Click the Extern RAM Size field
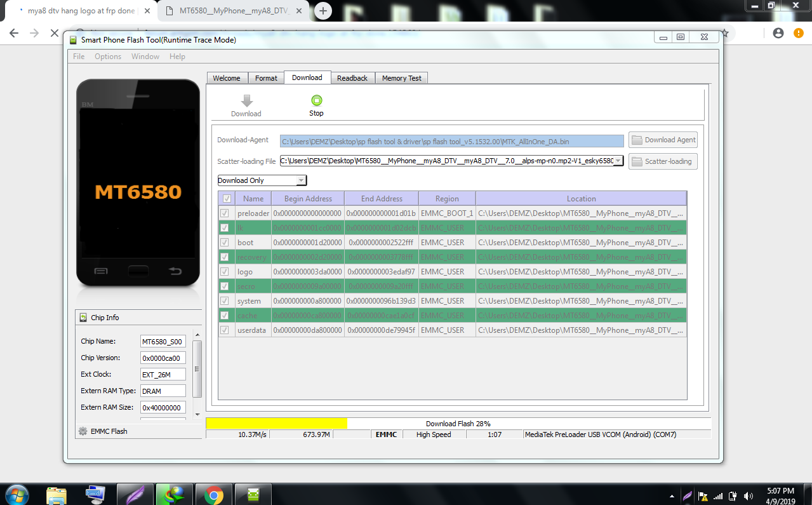Screen dimensions: 812x505 click(163, 408)
